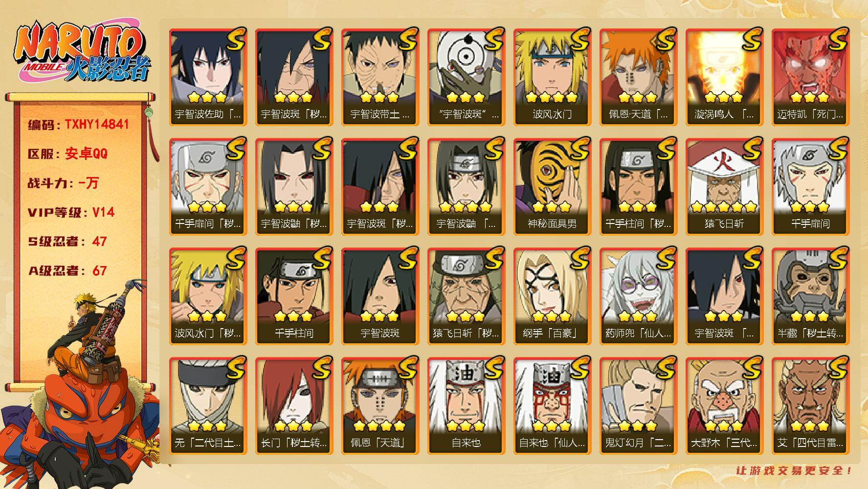Click the S级忍者 47 count label
Screen dimensions: 868x489
67,242
